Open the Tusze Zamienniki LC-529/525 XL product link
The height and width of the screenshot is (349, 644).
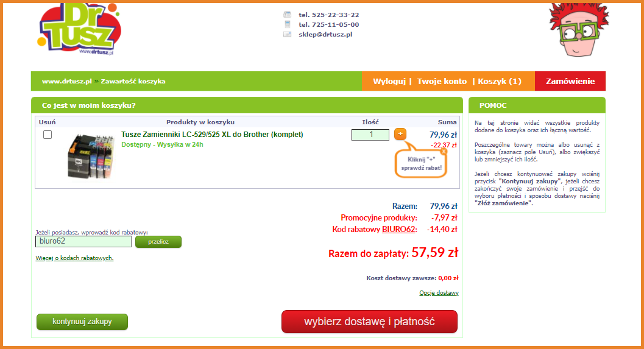pos(212,134)
